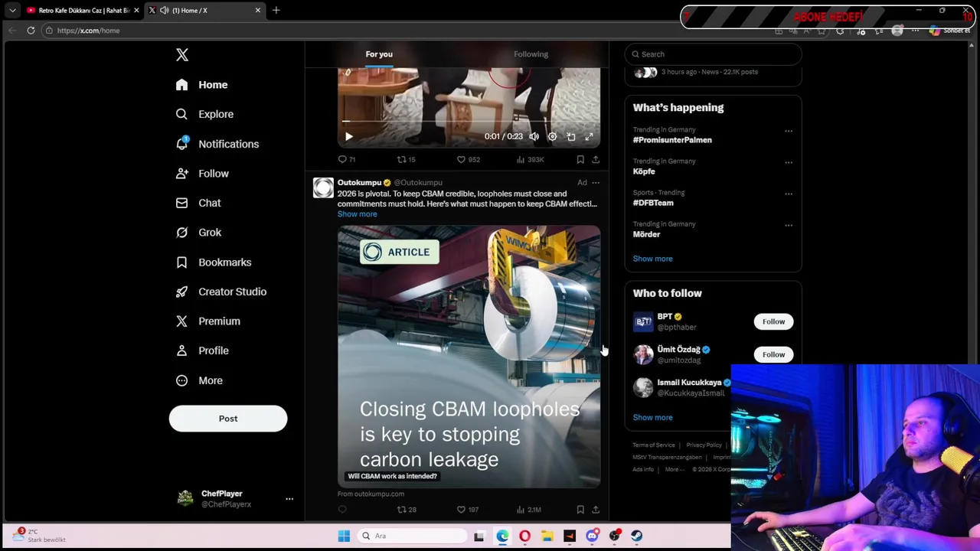The image size is (980, 551).
Task: Open the weather widget on taskbar
Action: point(38,536)
